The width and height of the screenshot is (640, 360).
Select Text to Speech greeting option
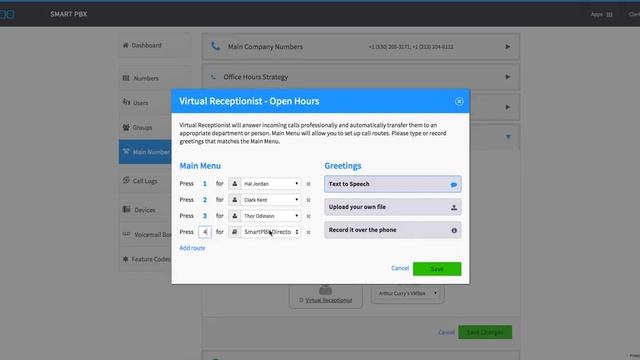point(393,184)
